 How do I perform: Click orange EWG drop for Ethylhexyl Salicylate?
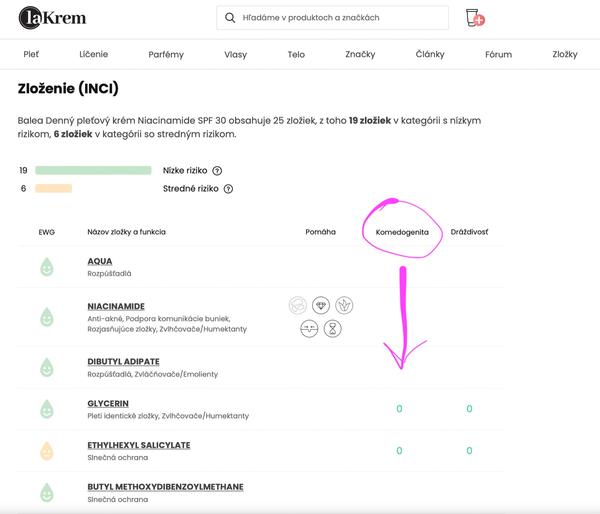click(46, 450)
